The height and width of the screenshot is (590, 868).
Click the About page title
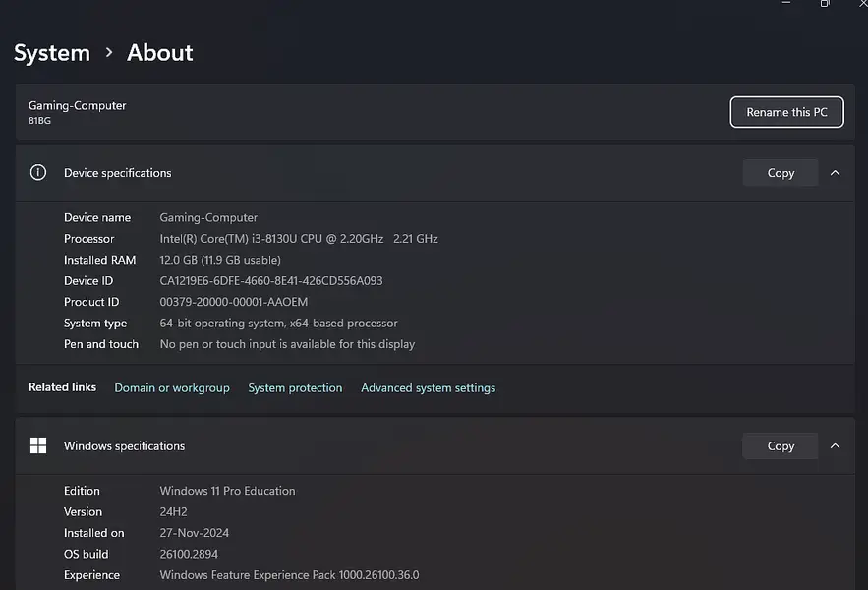(x=160, y=53)
